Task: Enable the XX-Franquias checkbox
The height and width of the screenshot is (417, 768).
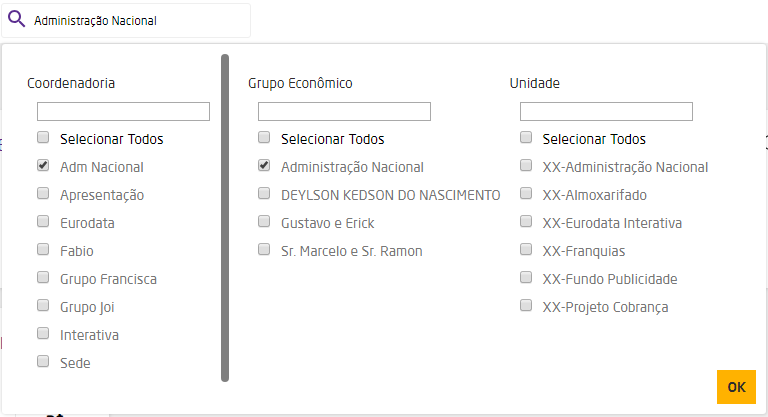Action: [x=526, y=250]
